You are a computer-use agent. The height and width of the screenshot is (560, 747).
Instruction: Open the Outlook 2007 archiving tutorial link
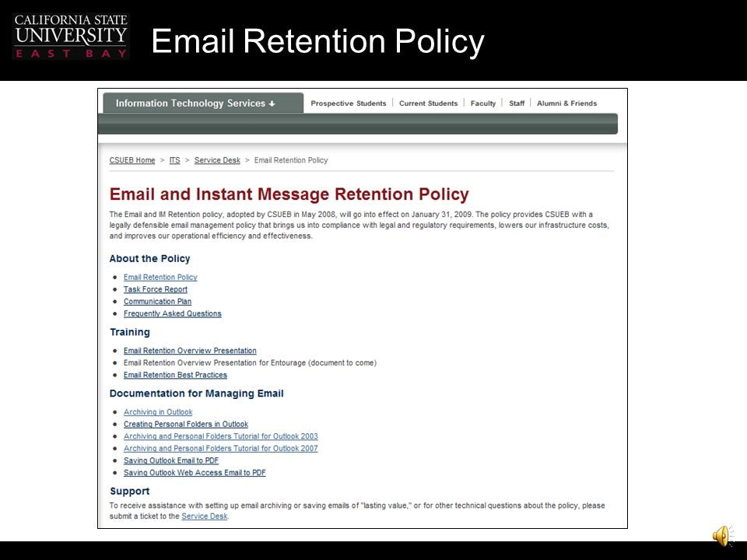[x=220, y=449]
